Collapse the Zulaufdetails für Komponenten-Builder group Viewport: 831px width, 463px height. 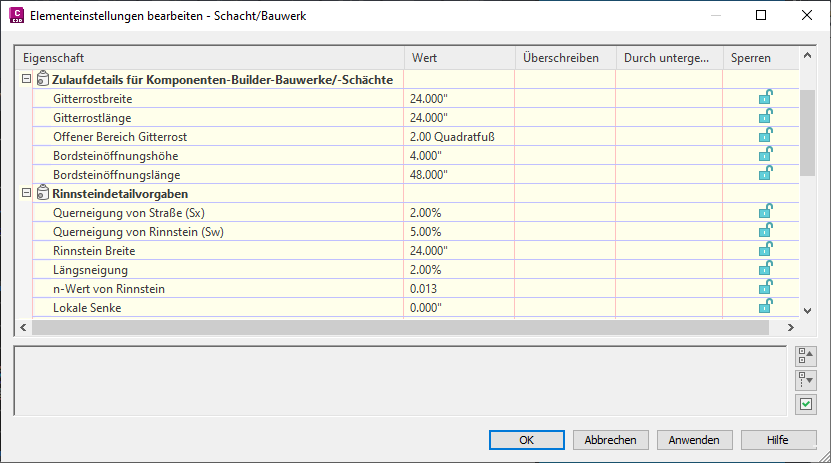[26, 79]
